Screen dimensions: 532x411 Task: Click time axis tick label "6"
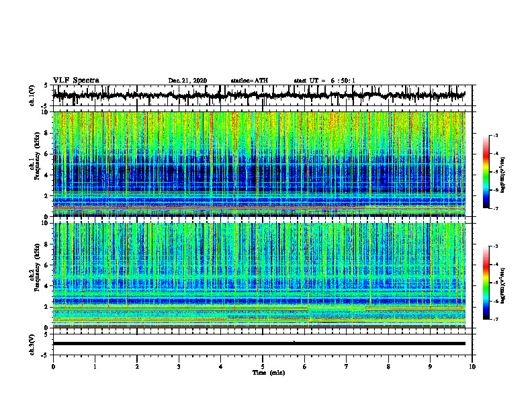click(305, 367)
